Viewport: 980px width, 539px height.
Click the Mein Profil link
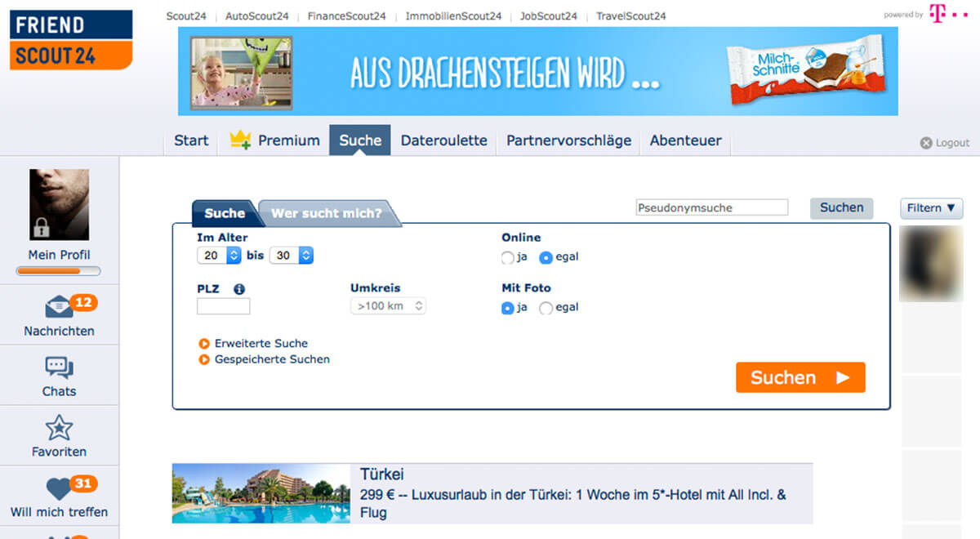point(59,255)
